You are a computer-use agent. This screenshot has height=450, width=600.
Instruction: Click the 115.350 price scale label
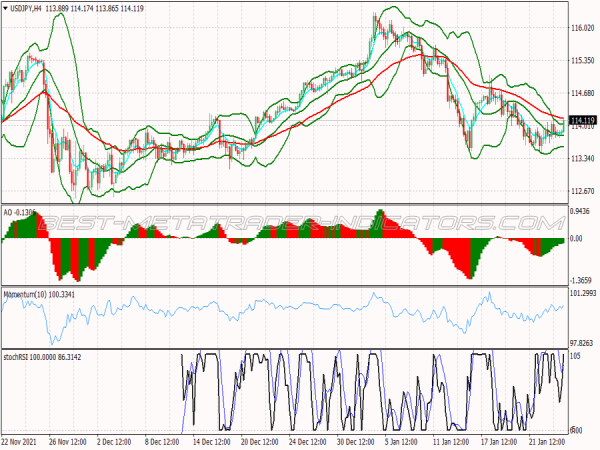(582, 61)
